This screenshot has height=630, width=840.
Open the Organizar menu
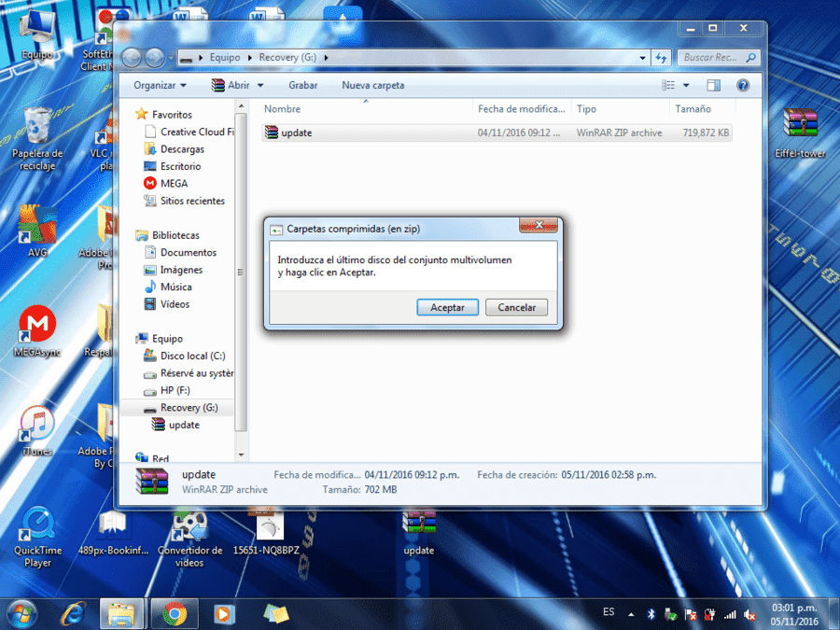[x=160, y=85]
